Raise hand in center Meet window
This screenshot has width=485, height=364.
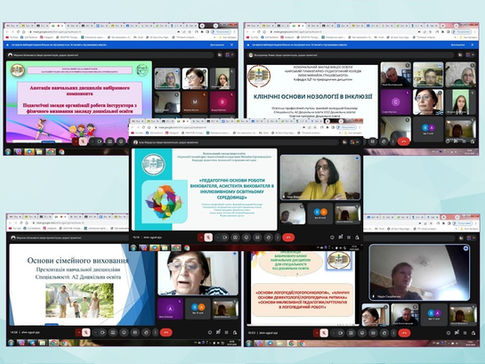pos(268,237)
